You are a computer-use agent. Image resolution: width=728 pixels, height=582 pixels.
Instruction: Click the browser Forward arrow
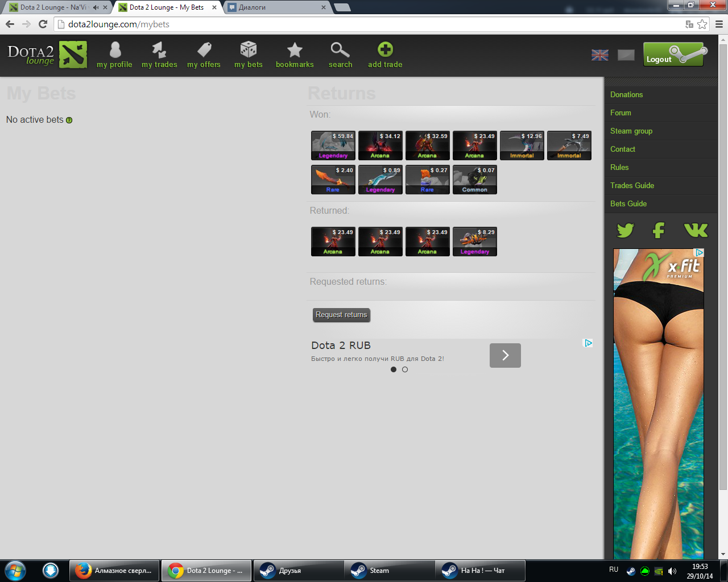click(26, 24)
